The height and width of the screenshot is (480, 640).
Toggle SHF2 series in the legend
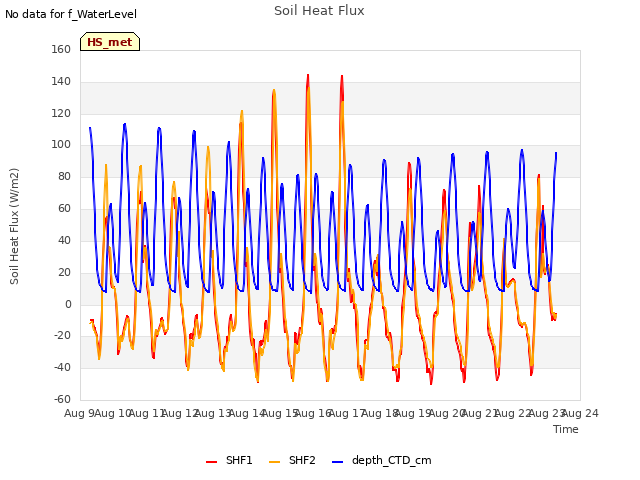pos(292,460)
